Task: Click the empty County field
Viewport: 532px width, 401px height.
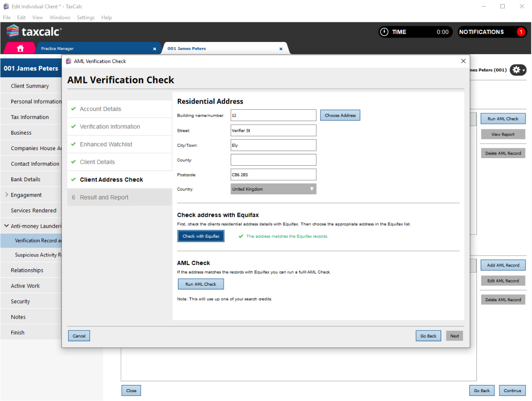Action: click(x=273, y=160)
